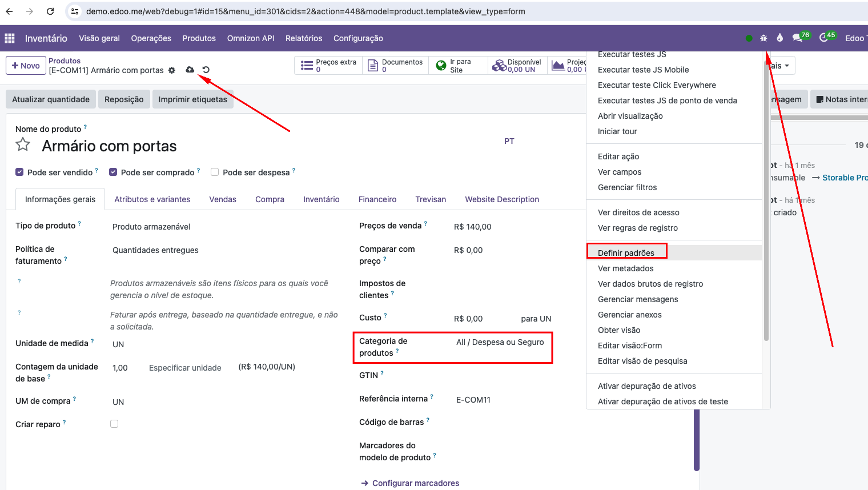Expand the Configuração menu in navbar

coord(358,38)
